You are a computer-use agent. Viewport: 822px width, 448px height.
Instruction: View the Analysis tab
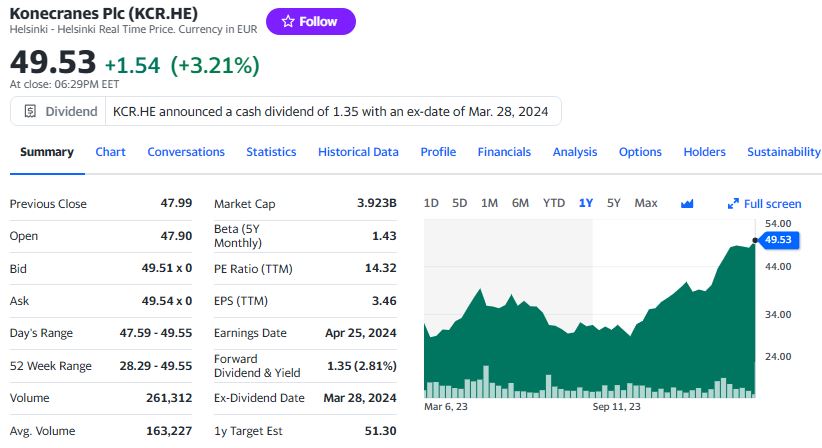pos(575,152)
